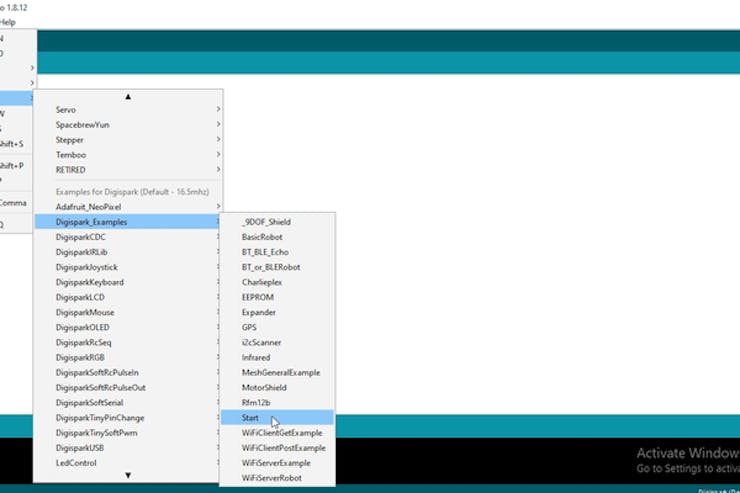Open the Help menu
Viewport: 740px width, 493px height.
click(7, 22)
